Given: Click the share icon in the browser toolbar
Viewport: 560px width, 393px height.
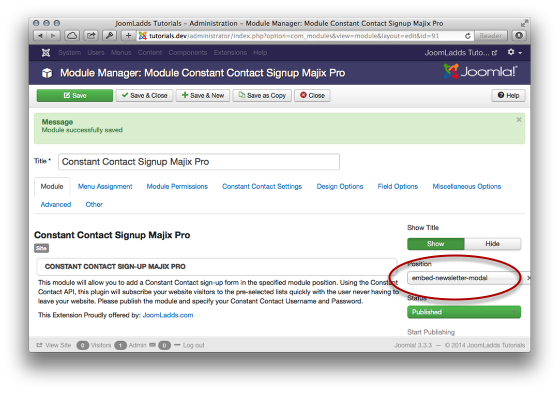Looking at the screenshot, I should (91, 36).
